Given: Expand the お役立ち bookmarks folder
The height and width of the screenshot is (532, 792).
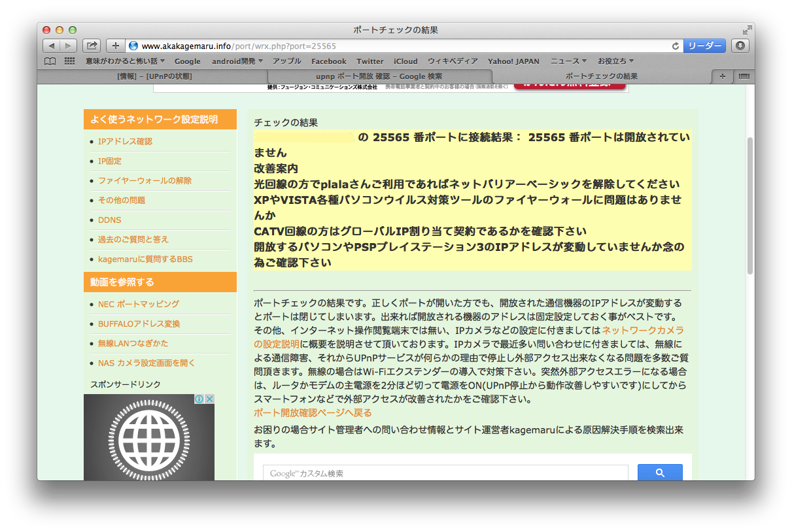Looking at the screenshot, I should pos(615,61).
